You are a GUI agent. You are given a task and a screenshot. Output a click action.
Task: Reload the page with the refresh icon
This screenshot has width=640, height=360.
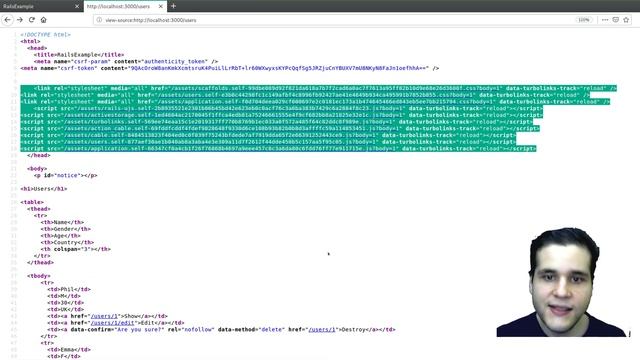tap(31, 20)
